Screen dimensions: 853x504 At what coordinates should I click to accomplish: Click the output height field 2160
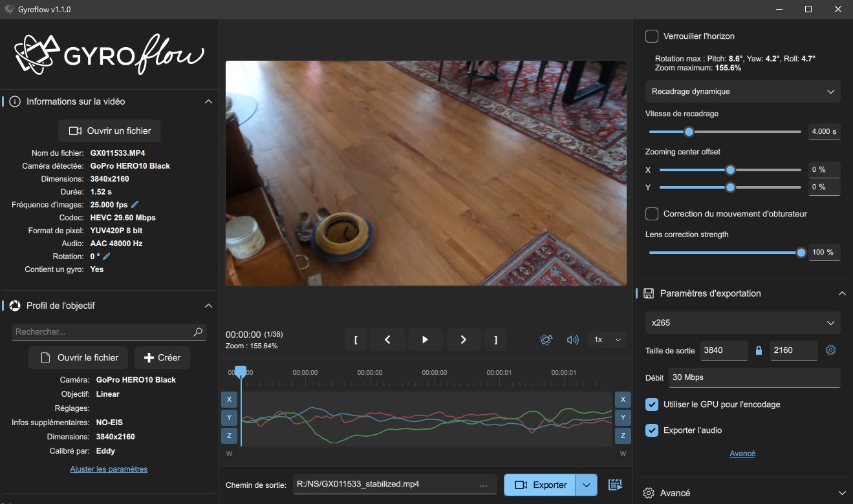794,350
